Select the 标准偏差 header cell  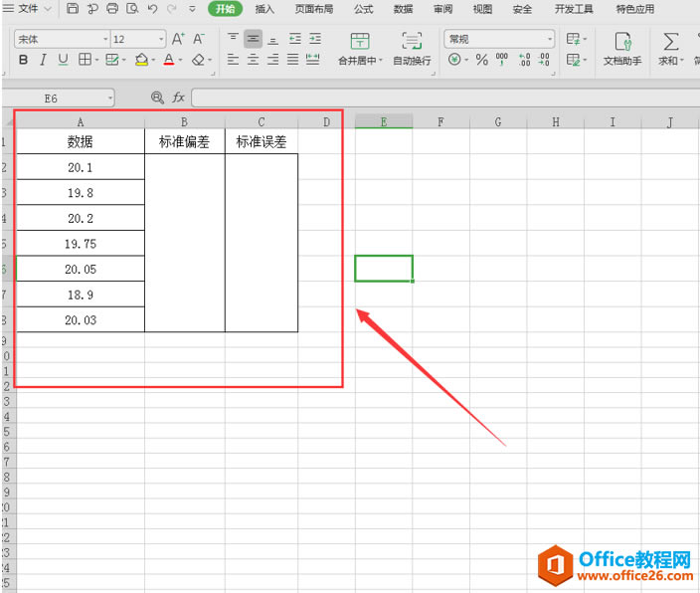coord(184,141)
